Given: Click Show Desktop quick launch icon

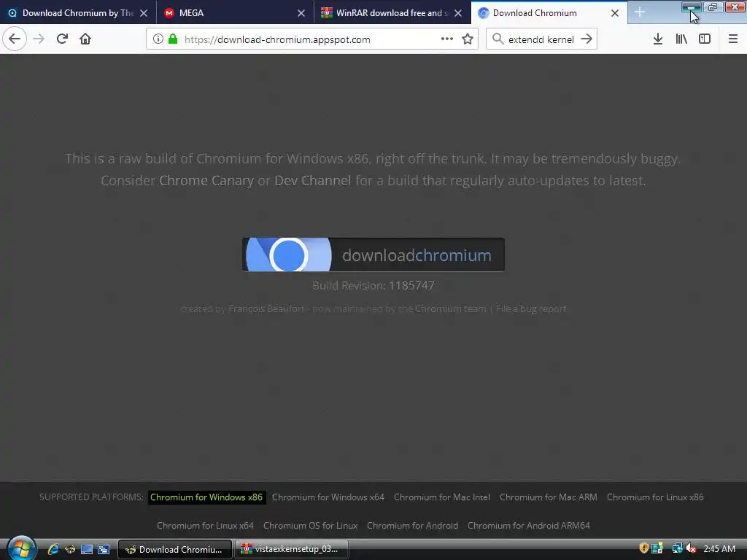Looking at the screenshot, I should 87,549.
